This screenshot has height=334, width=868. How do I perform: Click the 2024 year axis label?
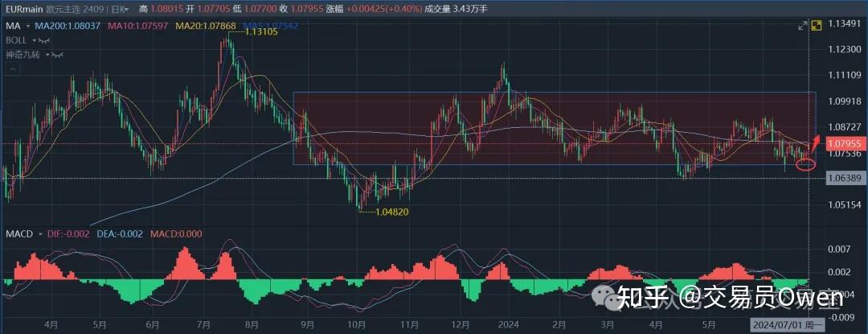click(x=507, y=324)
